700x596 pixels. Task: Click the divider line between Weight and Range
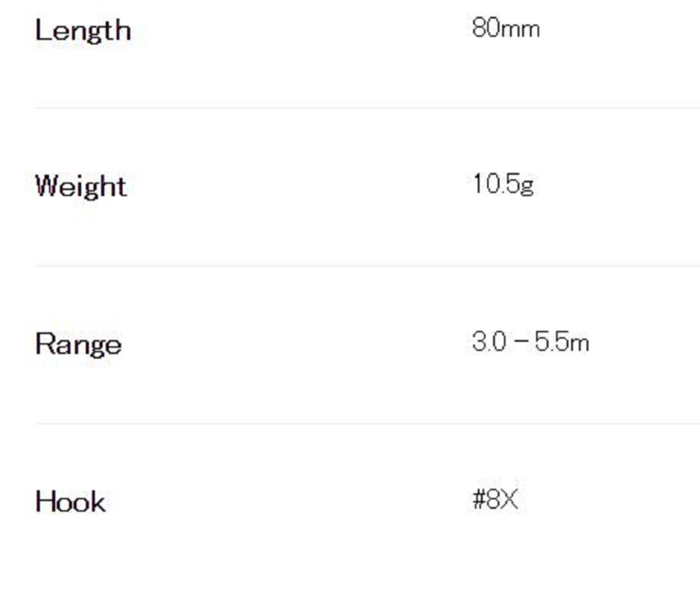(368, 266)
